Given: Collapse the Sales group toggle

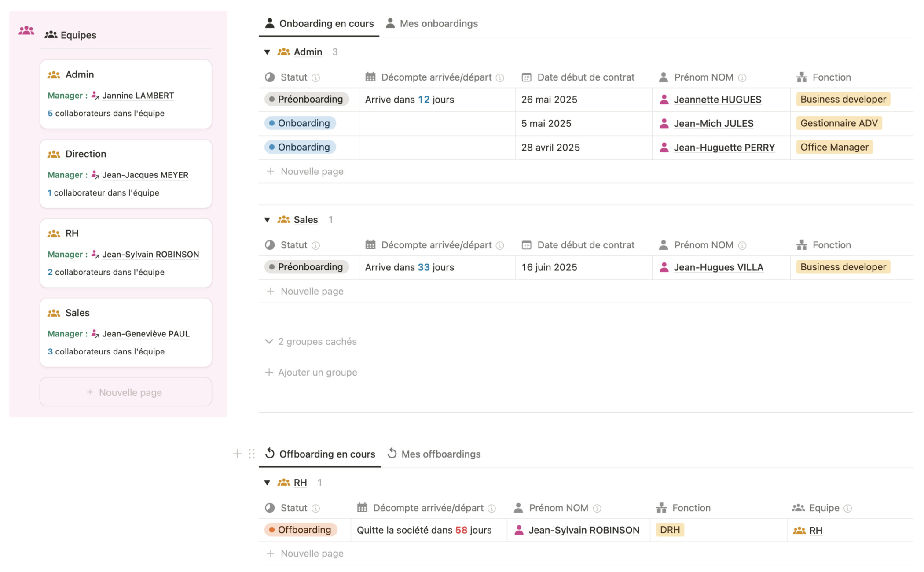Looking at the screenshot, I should [x=267, y=220].
